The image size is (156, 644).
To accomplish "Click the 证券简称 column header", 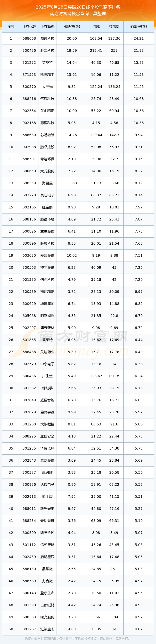I will (47, 26).
